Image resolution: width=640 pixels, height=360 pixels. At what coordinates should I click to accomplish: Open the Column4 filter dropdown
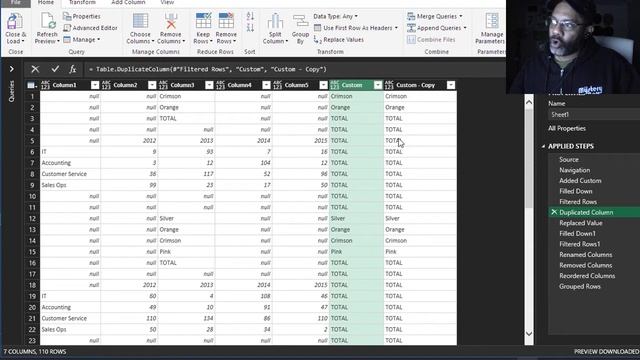tap(266, 85)
